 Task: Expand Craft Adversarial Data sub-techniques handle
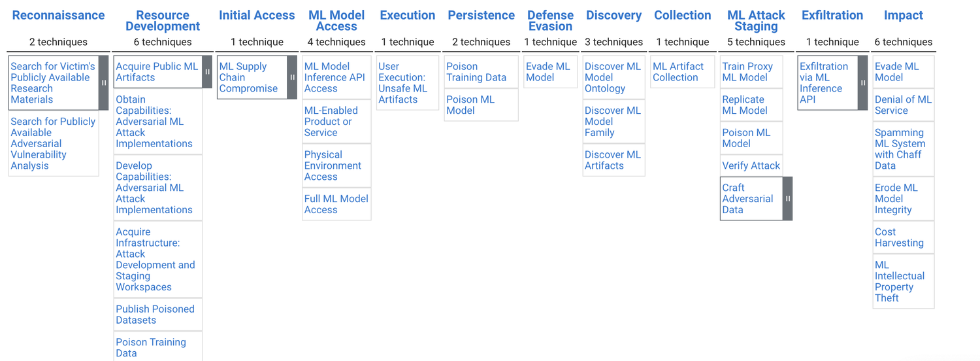787,199
